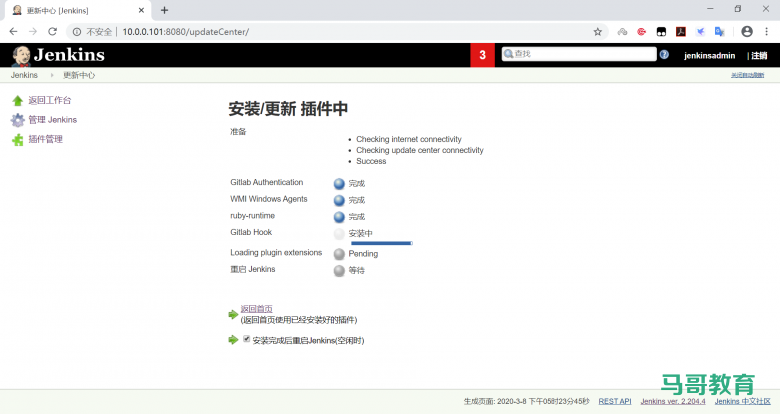Click the status ball beside Gitlab Hook

point(339,233)
